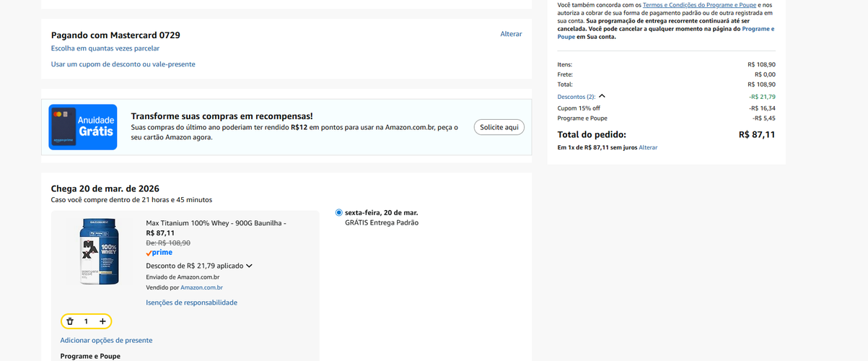Click the Frete: label in summary
Screen dimensions: 868x361
566,74
